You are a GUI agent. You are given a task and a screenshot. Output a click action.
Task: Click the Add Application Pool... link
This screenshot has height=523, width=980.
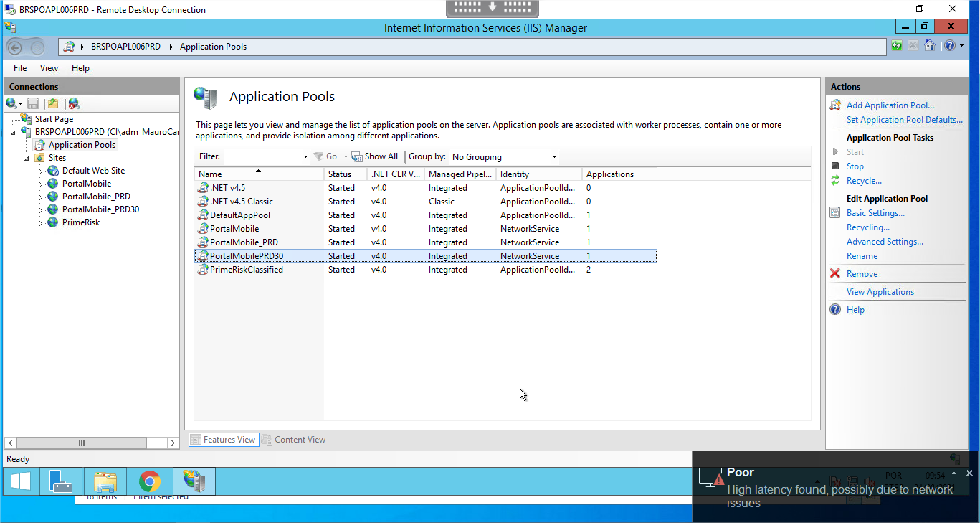pos(890,105)
